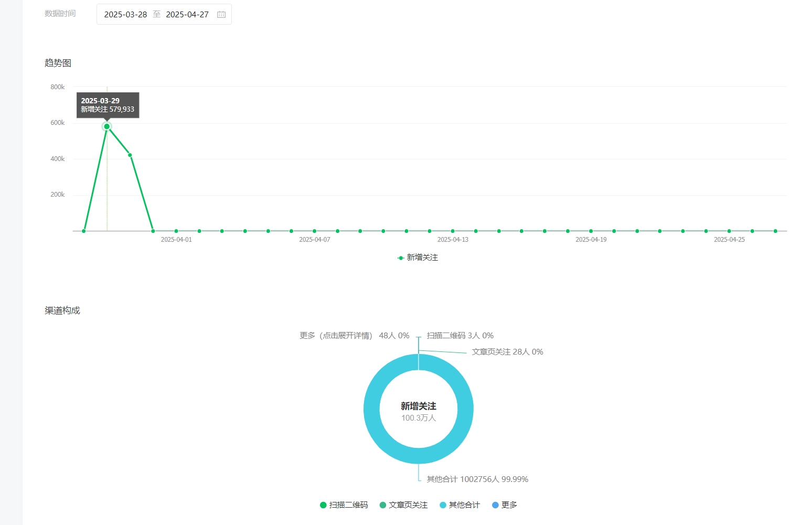Click the 600k y-axis label

[x=58, y=123]
